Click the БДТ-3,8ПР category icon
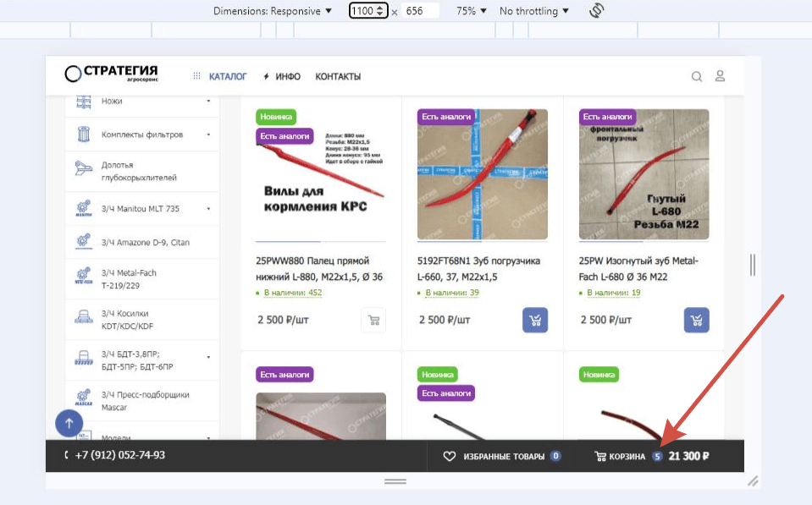The image size is (812, 505). pyautogui.click(x=83, y=358)
